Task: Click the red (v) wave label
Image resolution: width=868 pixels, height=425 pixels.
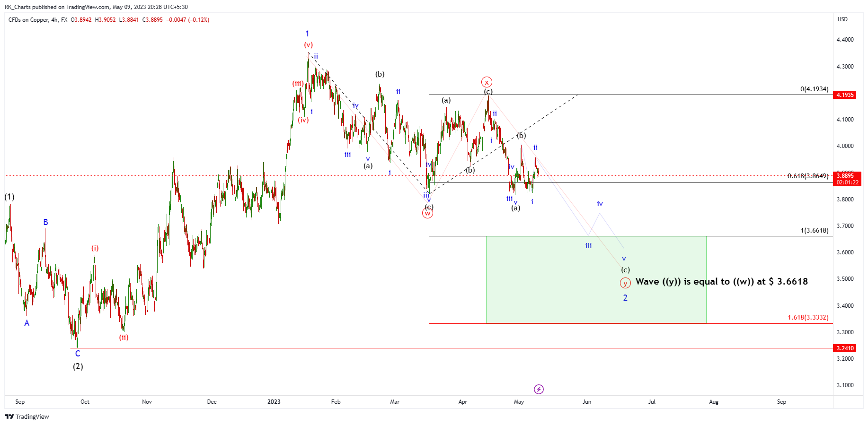Action: 309,45
